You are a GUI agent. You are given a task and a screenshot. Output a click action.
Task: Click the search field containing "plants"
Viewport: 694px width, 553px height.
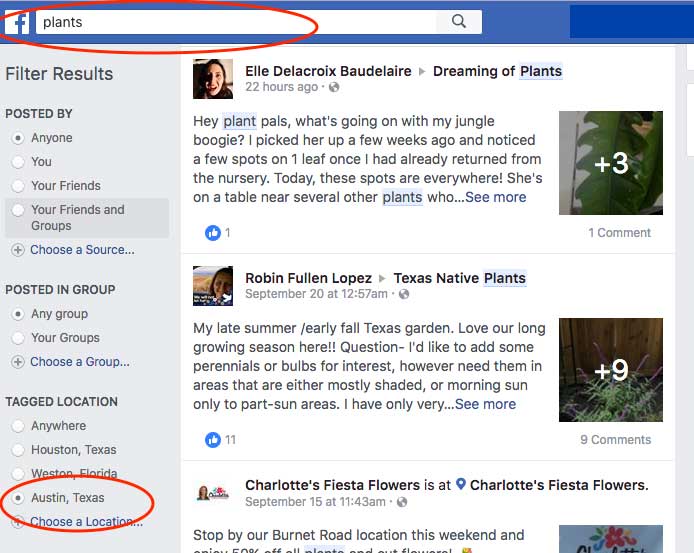236,22
